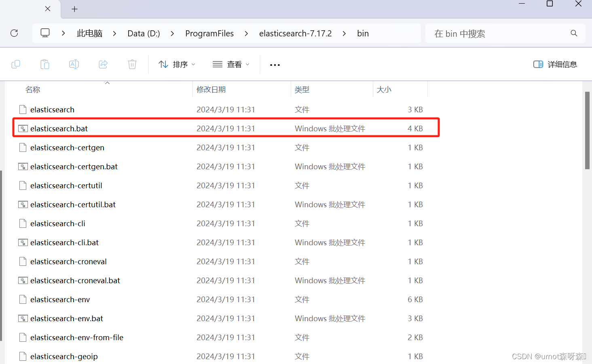Click the batch icon of elasticsearch-certgen.bat

(x=23, y=166)
